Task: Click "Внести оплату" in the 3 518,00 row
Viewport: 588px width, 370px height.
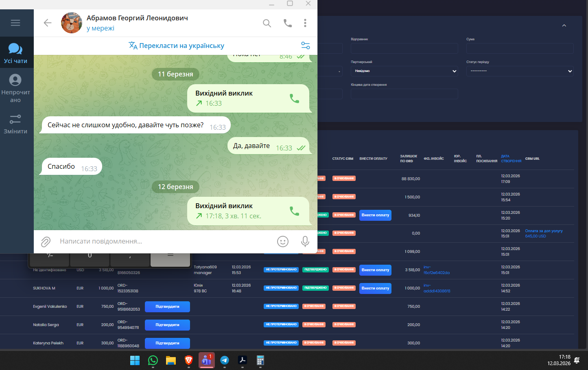Action: 375,270
